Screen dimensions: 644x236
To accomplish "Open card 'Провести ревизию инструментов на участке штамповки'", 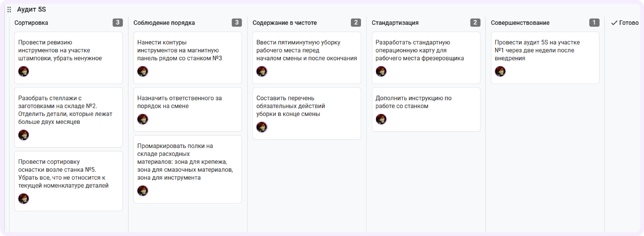I will [x=69, y=58].
